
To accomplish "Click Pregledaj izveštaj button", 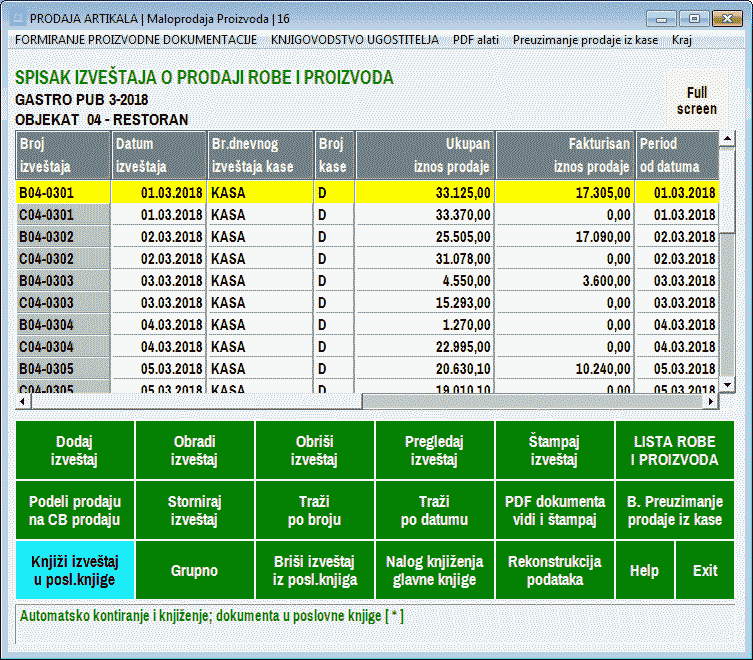I will [x=434, y=450].
